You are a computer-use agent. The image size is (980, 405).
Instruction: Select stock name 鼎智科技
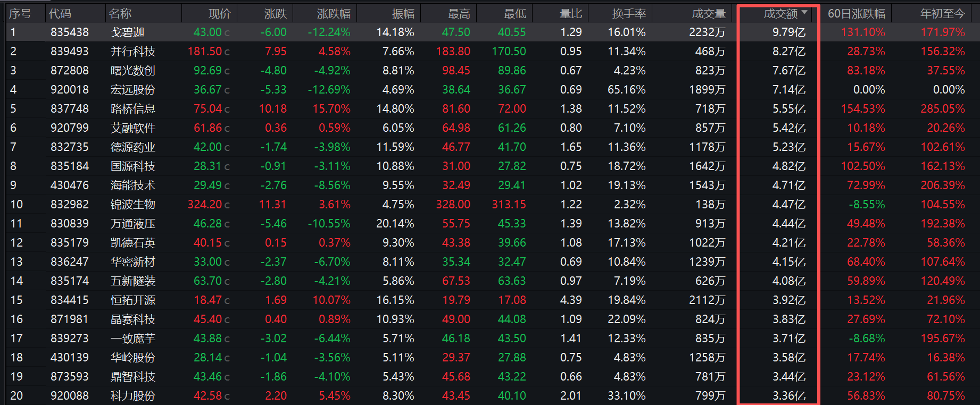133,377
